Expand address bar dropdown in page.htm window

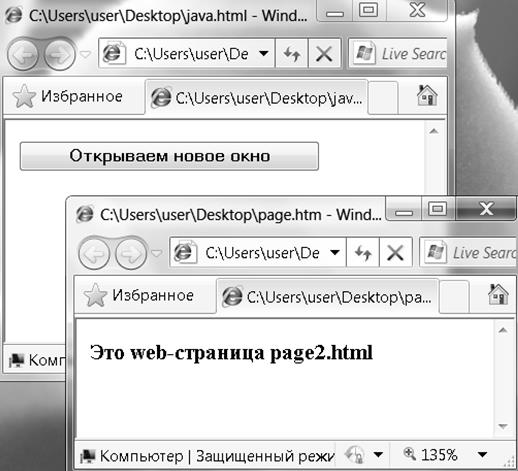pyautogui.click(x=335, y=253)
